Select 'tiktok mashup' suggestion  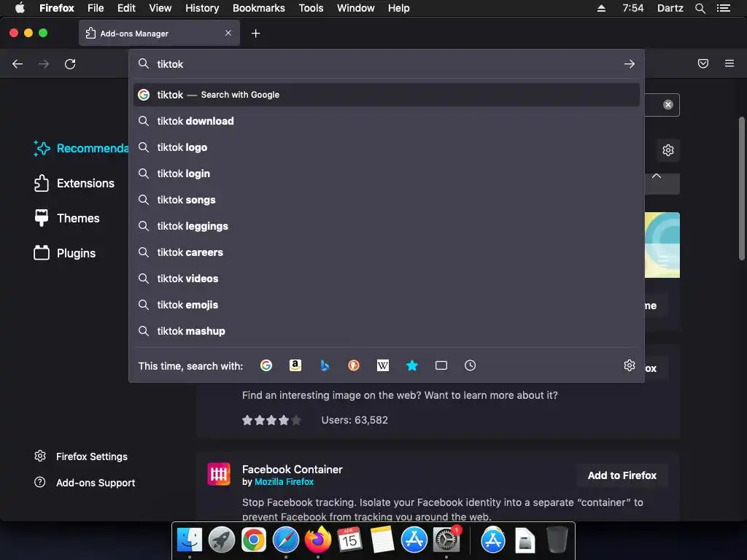(x=387, y=330)
